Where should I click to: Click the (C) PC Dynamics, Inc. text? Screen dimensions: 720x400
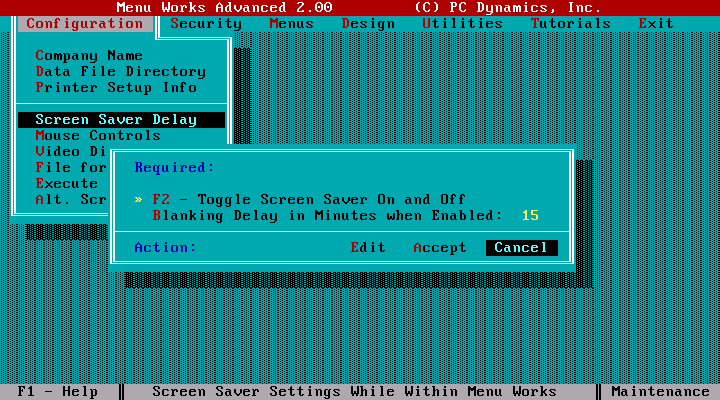click(x=507, y=7)
